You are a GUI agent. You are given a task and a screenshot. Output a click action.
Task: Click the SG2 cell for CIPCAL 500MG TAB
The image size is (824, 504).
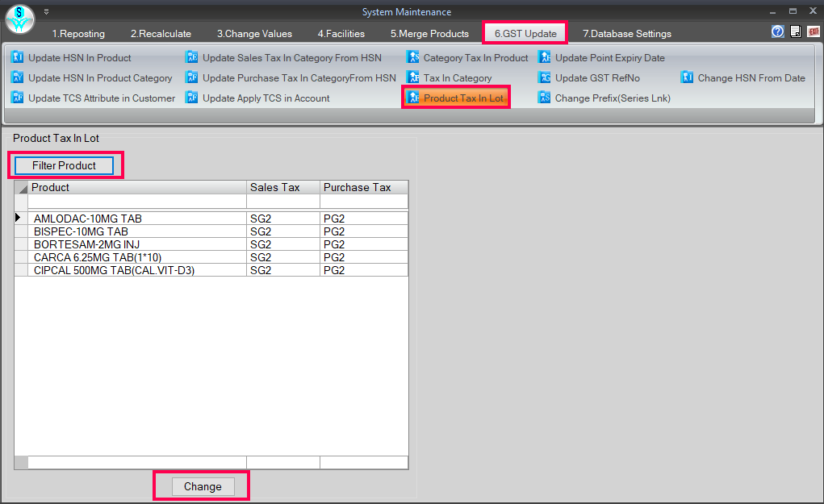283,270
